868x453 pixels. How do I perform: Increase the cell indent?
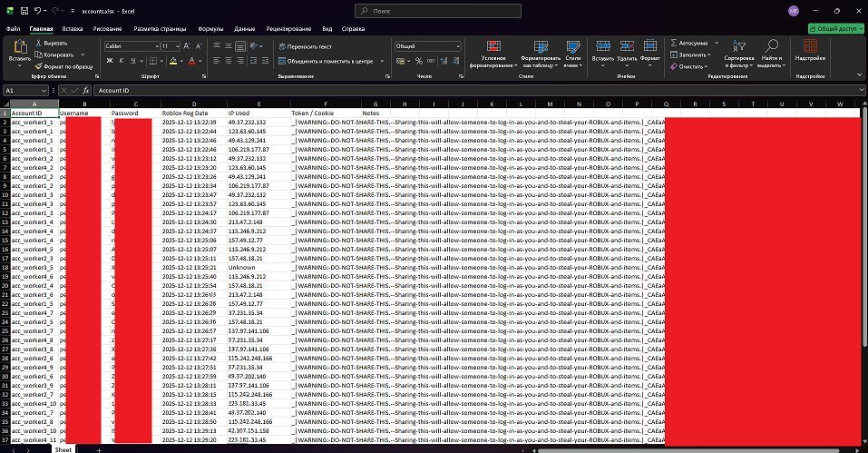pyautogui.click(x=266, y=61)
